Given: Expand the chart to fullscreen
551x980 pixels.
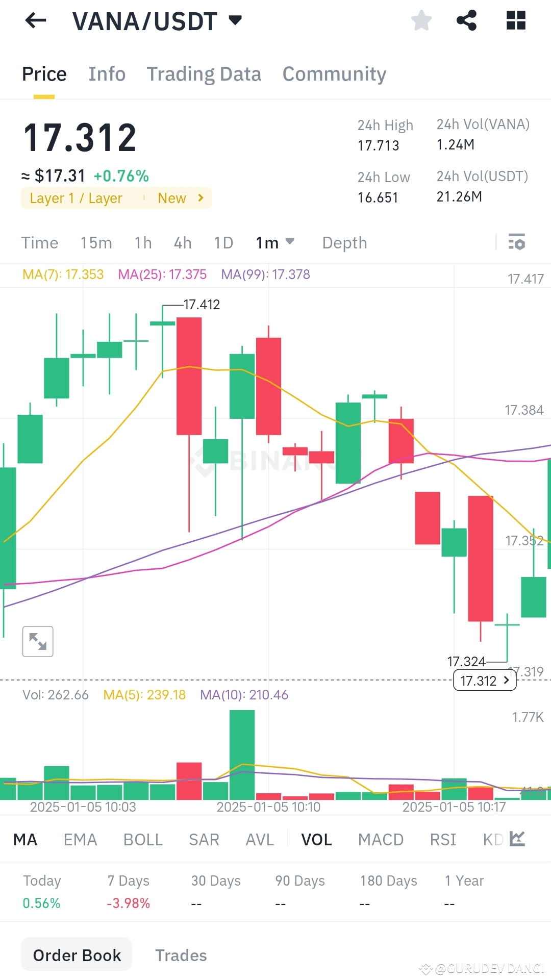Looking at the screenshot, I should click(x=38, y=641).
